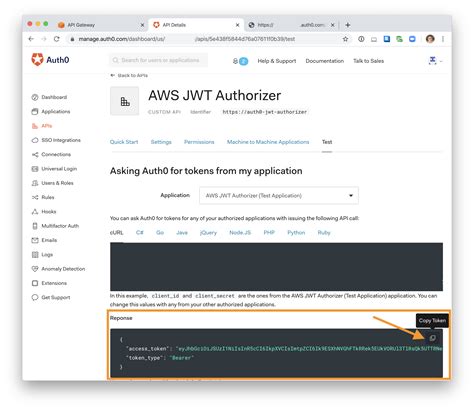Image resolution: width=474 pixels, height=410 pixels.
Task: Click the AWS JWT Authorizer API icon tile
Action: click(125, 101)
